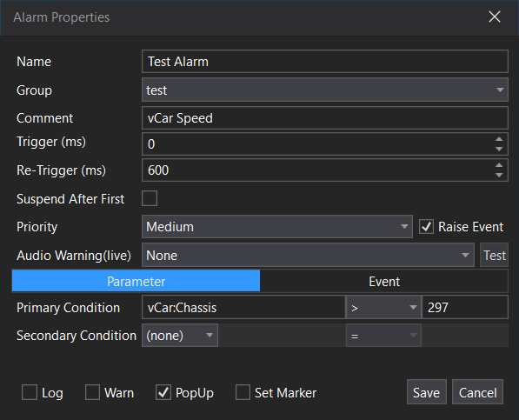Enable the Set Marker checkbox
The height and width of the screenshot is (420, 519).
(x=243, y=392)
